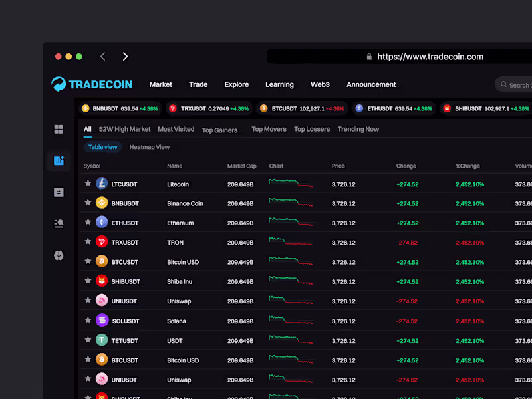Click the Binance Coin icon in BNBUSDT row

click(x=102, y=203)
